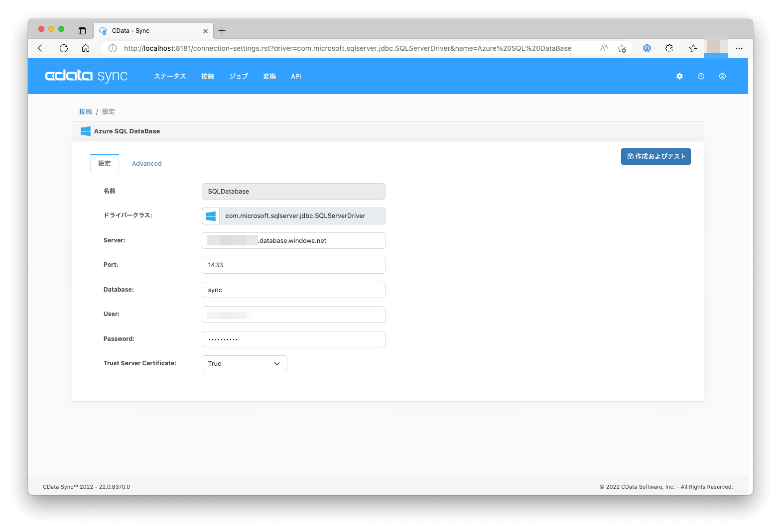Show site information icon in address bar
The image size is (781, 532).
click(x=113, y=48)
